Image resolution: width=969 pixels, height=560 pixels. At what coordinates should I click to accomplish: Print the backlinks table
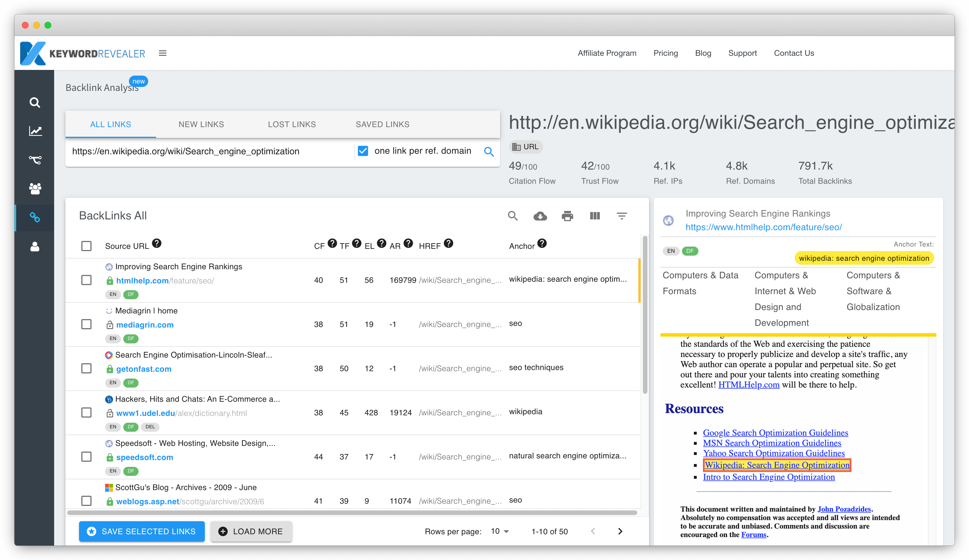pyautogui.click(x=567, y=216)
